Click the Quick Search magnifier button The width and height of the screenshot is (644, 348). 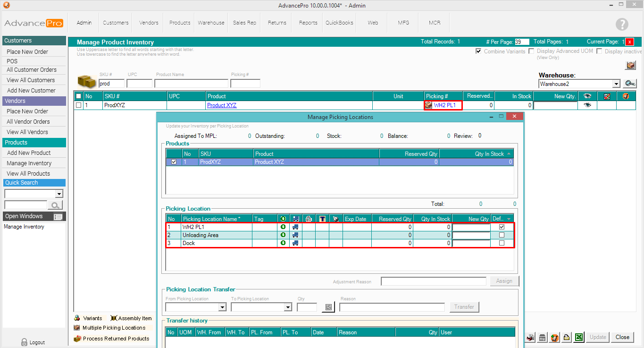click(55, 205)
